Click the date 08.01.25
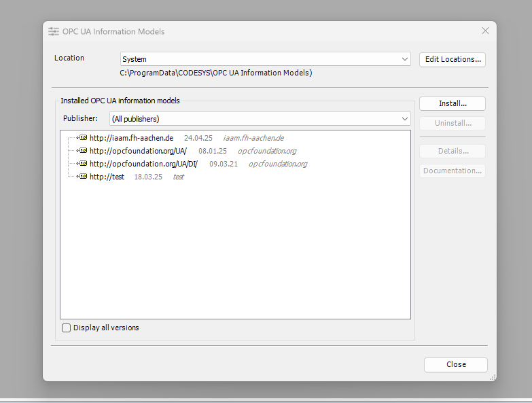 point(213,151)
